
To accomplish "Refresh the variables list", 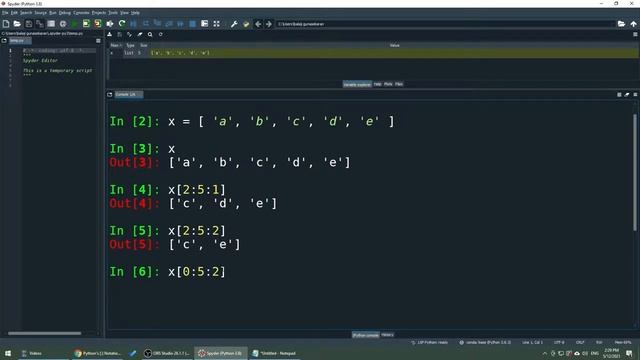I will pyautogui.click(x=160, y=35).
